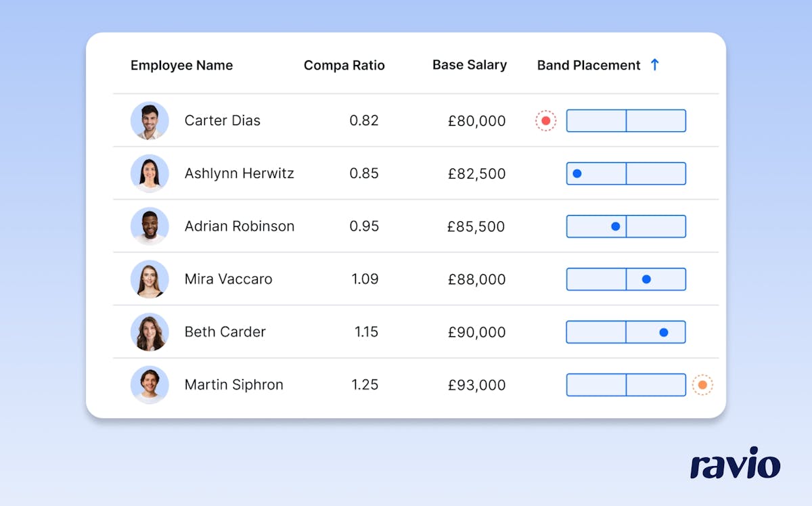812x506 pixels.
Task: Click Carter Dias's red out-of-band indicator dot
Action: point(545,120)
